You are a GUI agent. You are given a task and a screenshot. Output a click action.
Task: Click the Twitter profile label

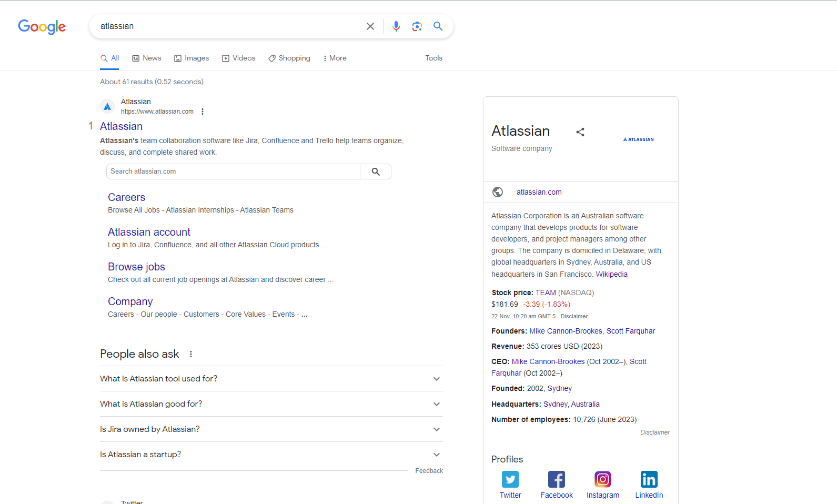click(510, 495)
